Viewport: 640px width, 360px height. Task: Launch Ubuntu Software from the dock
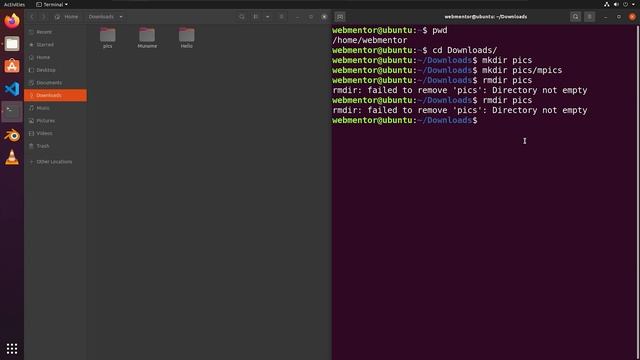[x=12, y=66]
